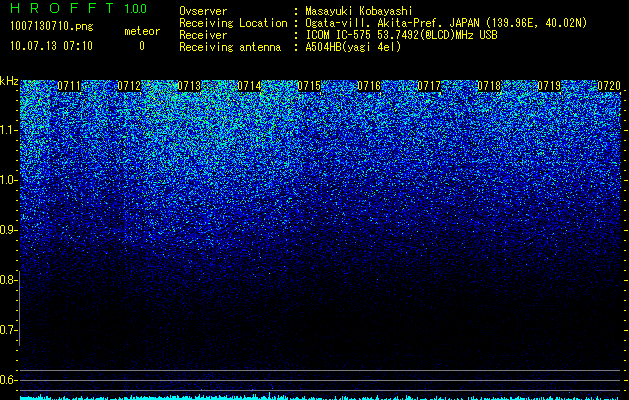Screen dimensions: 629x400
Task: Click the kHz axis unit label
Action: [x=9, y=81]
